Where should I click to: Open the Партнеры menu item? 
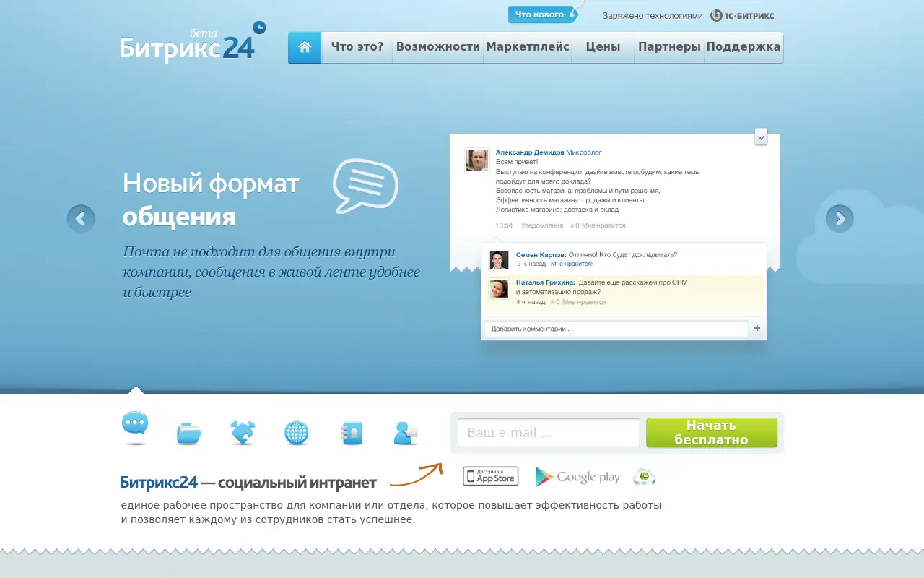click(x=669, y=47)
